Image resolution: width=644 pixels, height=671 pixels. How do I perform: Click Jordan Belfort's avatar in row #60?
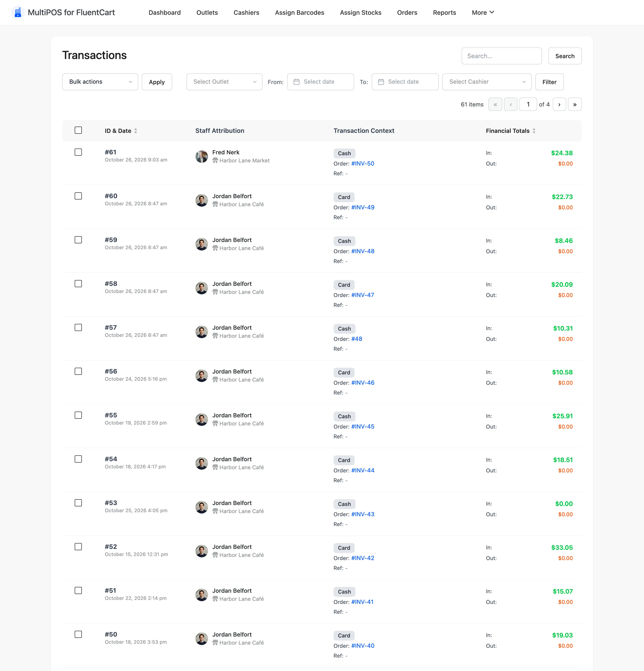[x=201, y=200]
